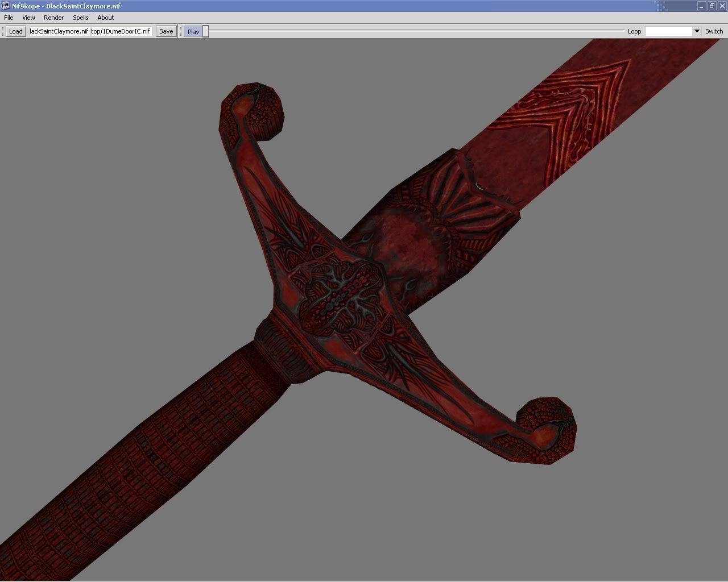Click the animation timeline slider handle
The image size is (728, 582).
click(206, 31)
